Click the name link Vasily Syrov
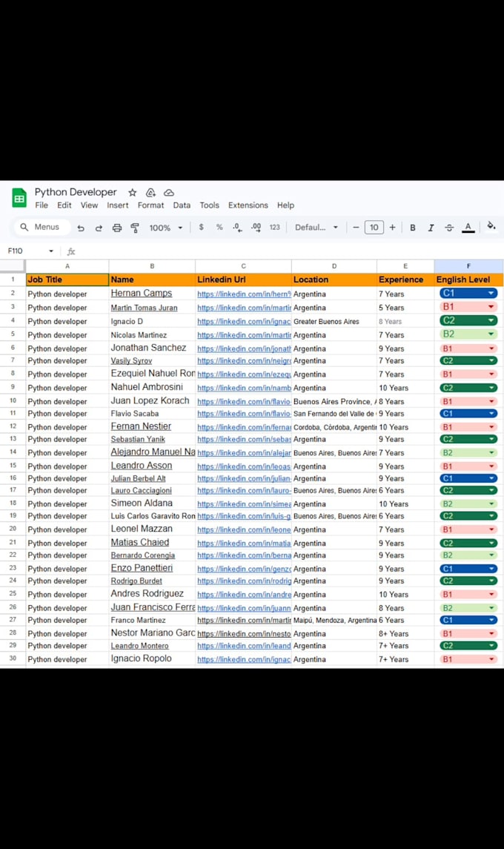This screenshot has width=504, height=849. [x=131, y=360]
